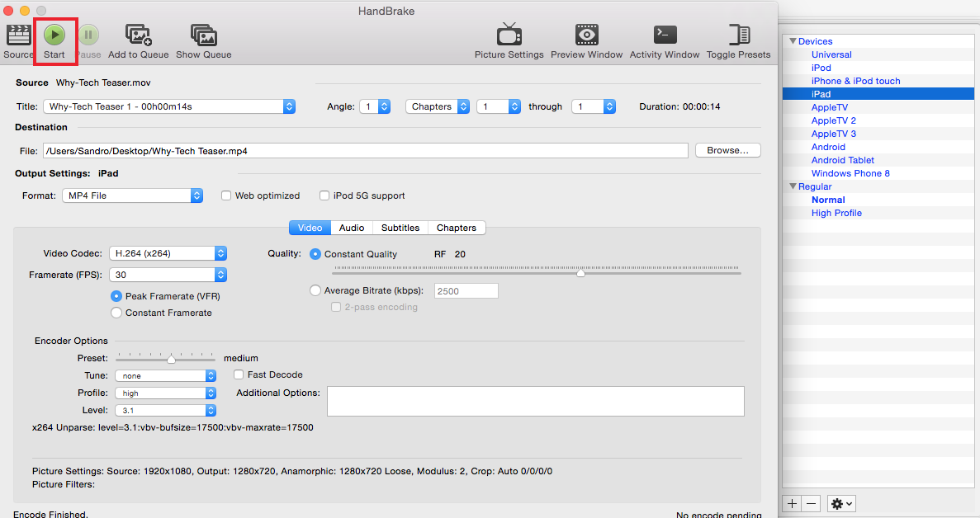Open the Source clapperboard icon
980x518 pixels.
18,35
